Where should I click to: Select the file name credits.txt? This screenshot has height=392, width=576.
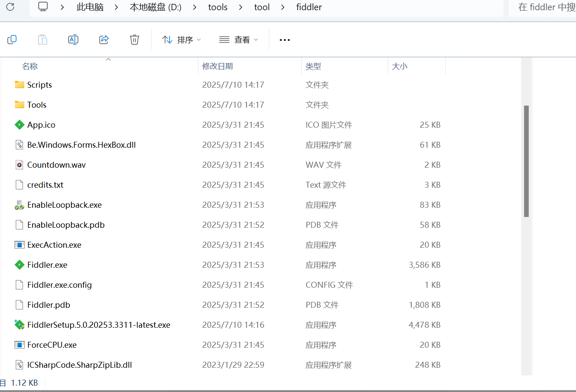tap(45, 185)
